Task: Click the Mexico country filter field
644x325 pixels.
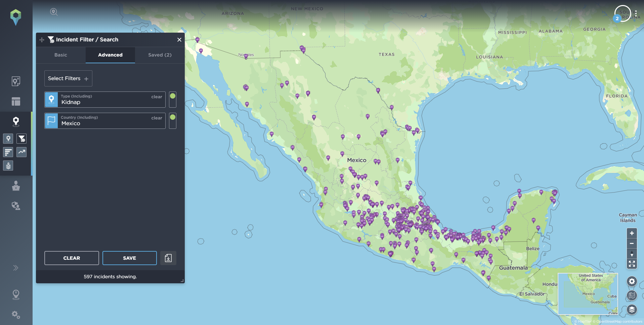Action: pos(105,121)
